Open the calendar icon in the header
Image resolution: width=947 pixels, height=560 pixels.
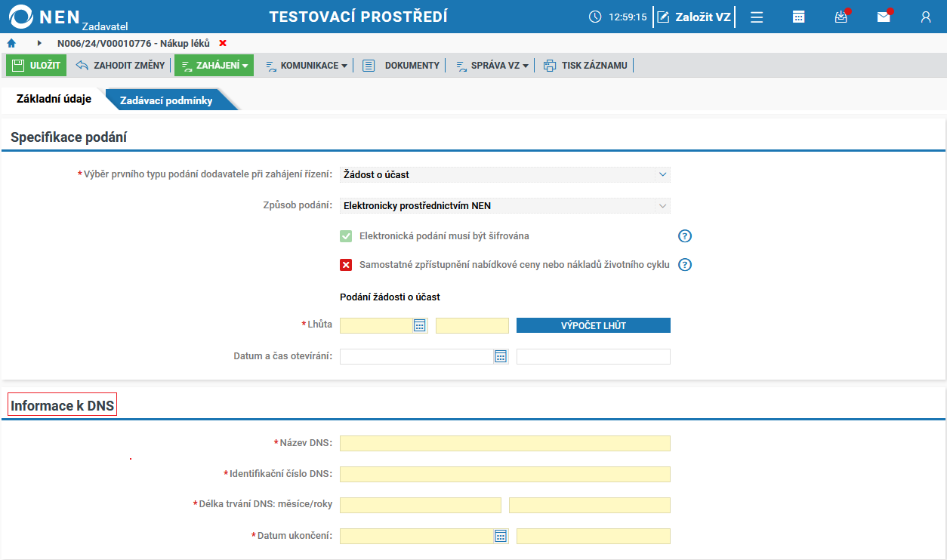pos(798,17)
